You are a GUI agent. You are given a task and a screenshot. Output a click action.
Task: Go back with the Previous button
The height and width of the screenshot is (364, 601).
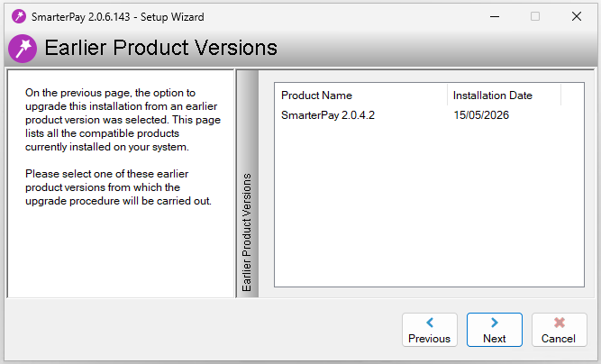pyautogui.click(x=429, y=330)
